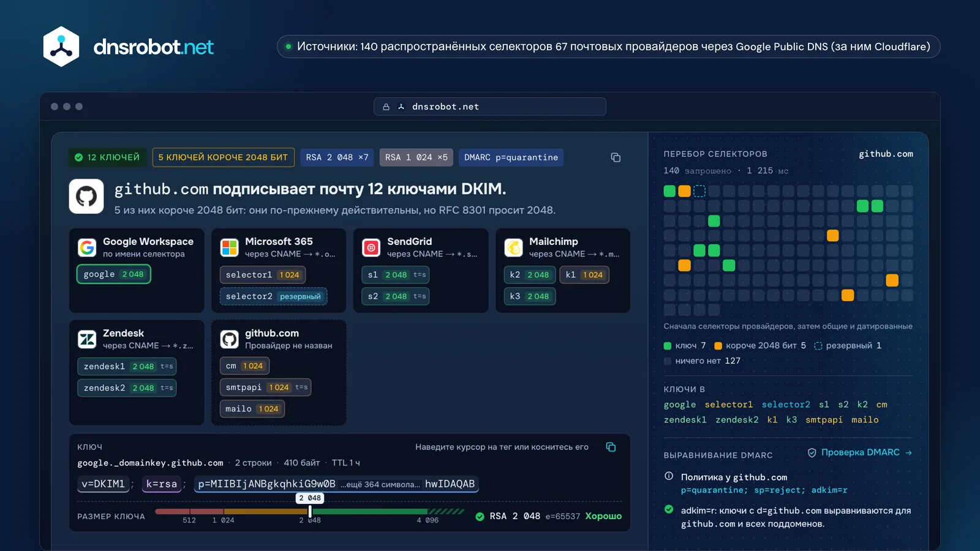Click zendesk1 in the КЛЮЧИ В list
The width and height of the screenshot is (980, 551).
point(685,420)
